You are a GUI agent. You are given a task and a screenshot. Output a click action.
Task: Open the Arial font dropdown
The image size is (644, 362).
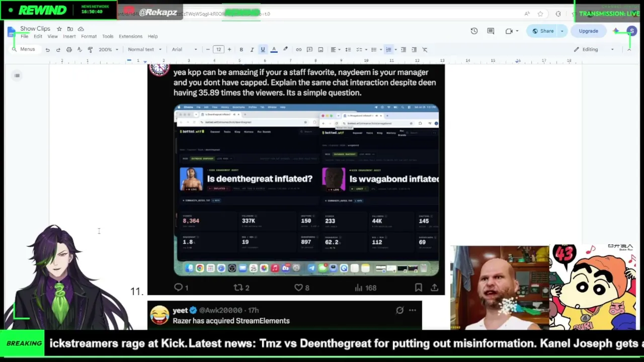(184, 49)
